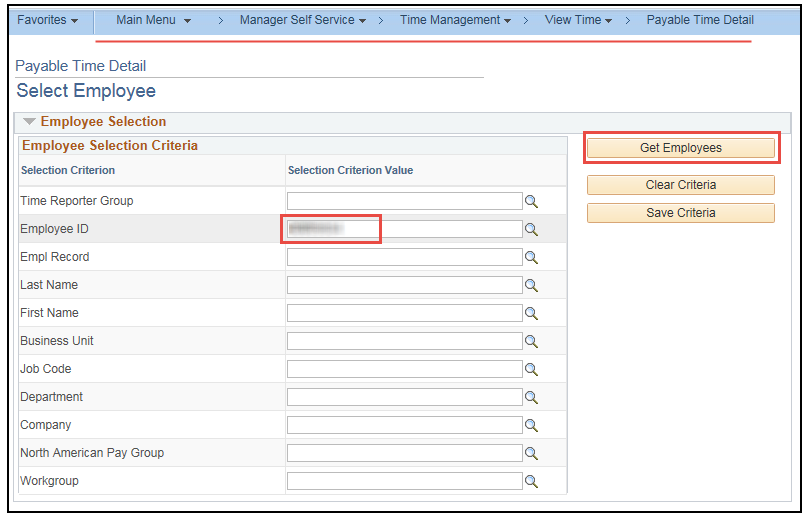
Task: Open lookup icon for First Name
Action: pyautogui.click(x=531, y=313)
